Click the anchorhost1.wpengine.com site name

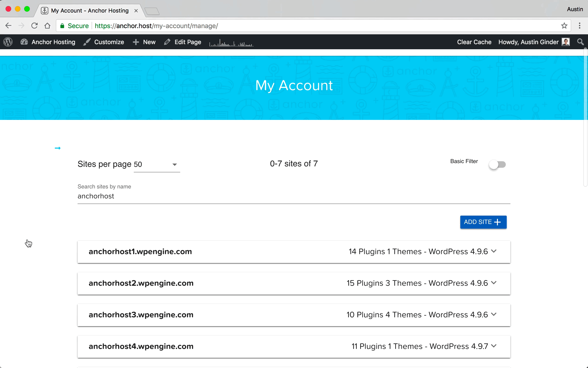pyautogui.click(x=140, y=251)
